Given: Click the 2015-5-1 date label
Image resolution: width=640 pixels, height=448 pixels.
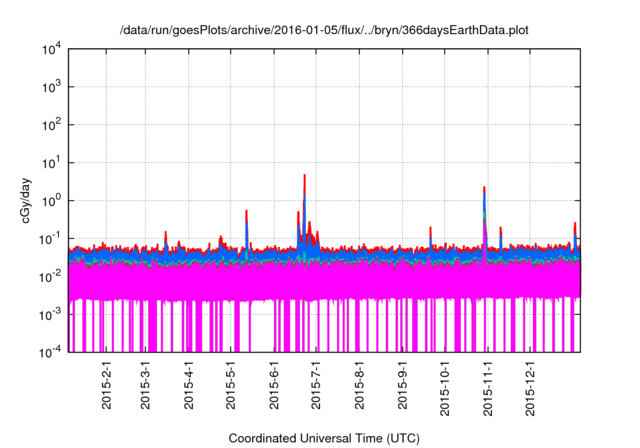Looking at the screenshot, I should click(x=231, y=385).
